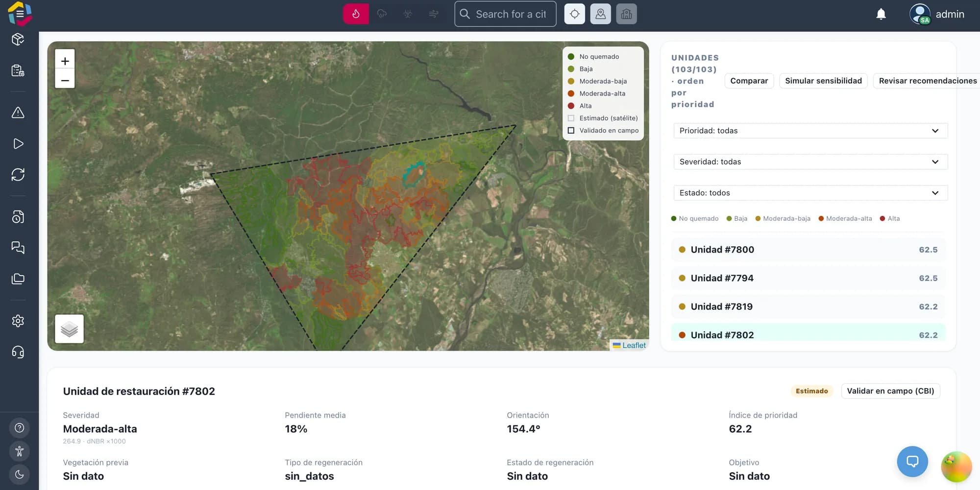Screen dimensions: 980x490
Task: Select the fire hazard mode icon
Action: pos(356,14)
